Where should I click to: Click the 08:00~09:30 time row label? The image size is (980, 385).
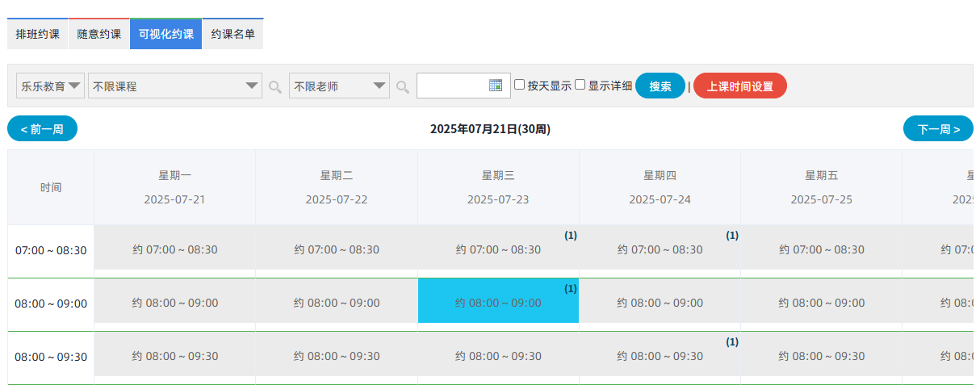pos(51,357)
